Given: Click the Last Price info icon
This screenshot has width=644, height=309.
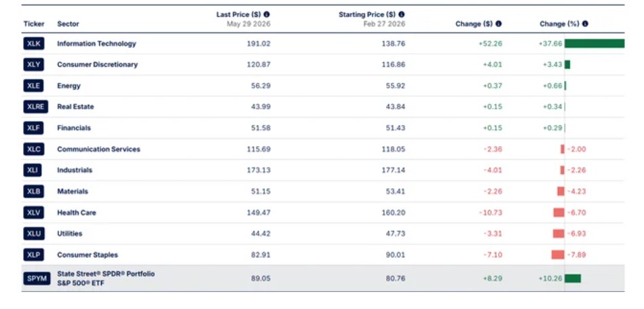Looking at the screenshot, I should click(267, 14).
